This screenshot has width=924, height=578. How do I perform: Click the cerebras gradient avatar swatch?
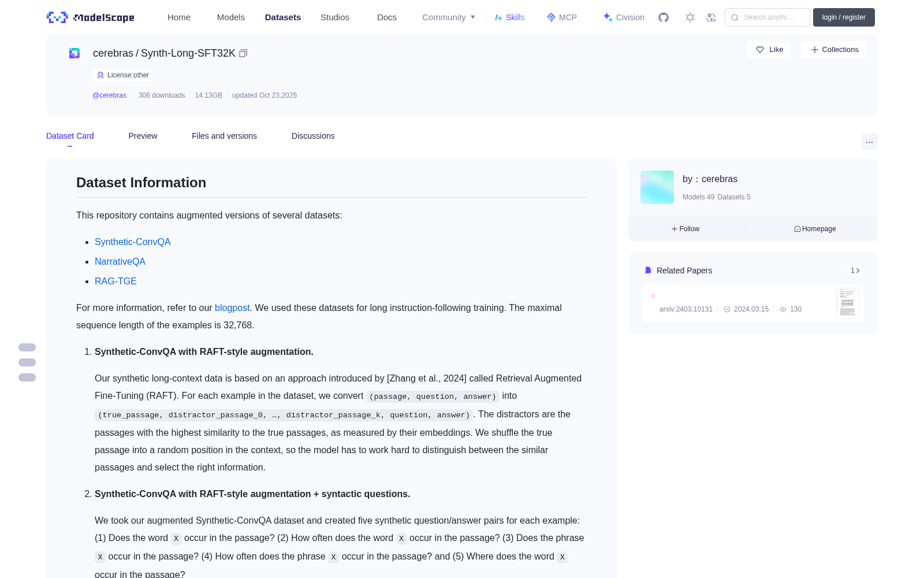pos(657,187)
